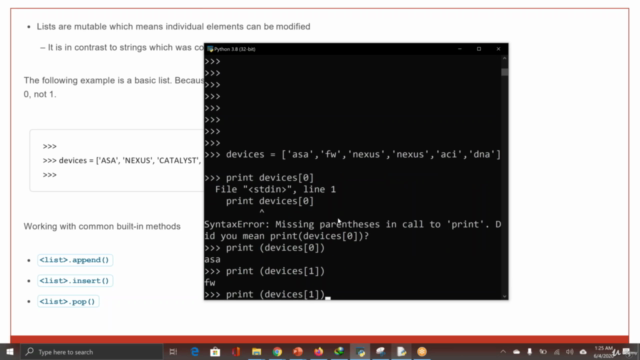This screenshot has width=640, height=360.
Task: Click the console scrollbar down arrow
Action: click(504, 296)
